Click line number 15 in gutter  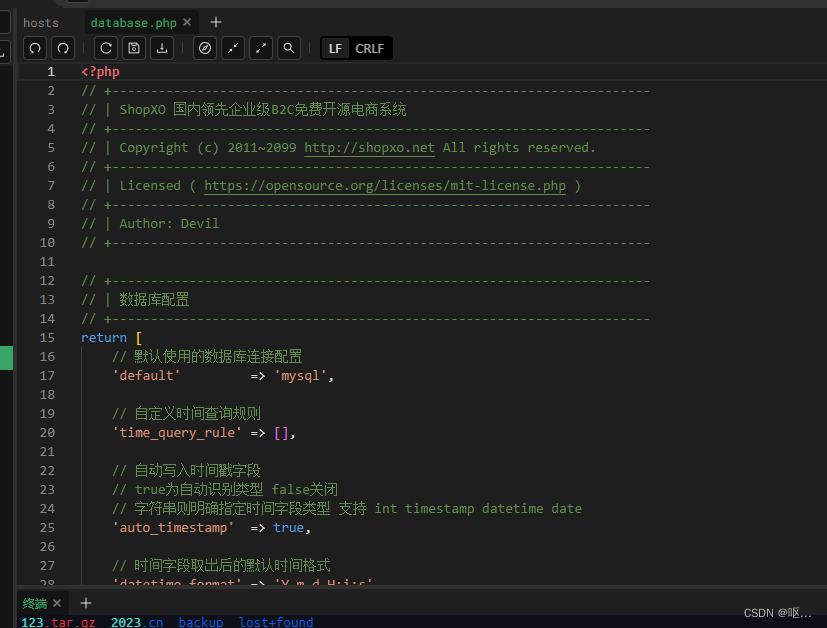(47, 337)
